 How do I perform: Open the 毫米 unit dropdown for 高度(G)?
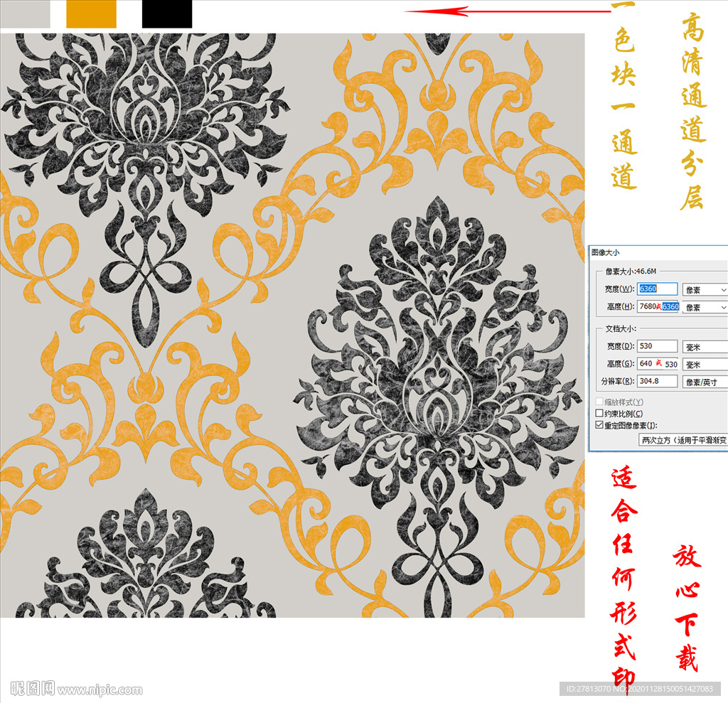tap(705, 365)
